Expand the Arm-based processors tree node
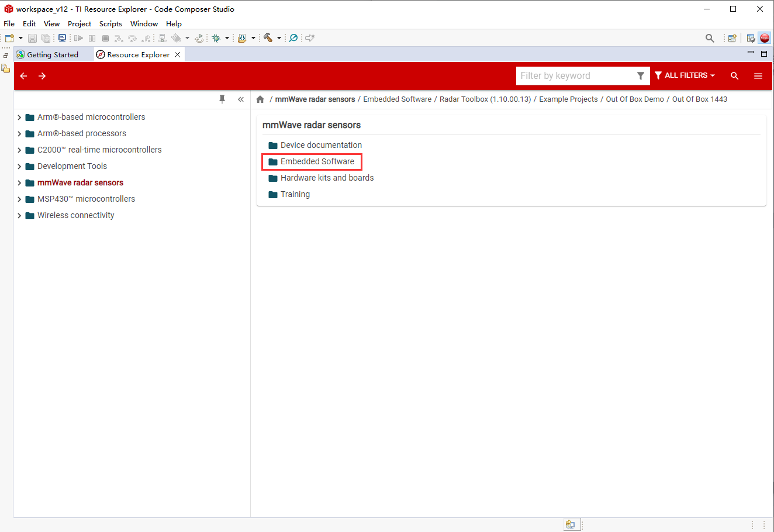This screenshot has height=532, width=774. point(19,134)
